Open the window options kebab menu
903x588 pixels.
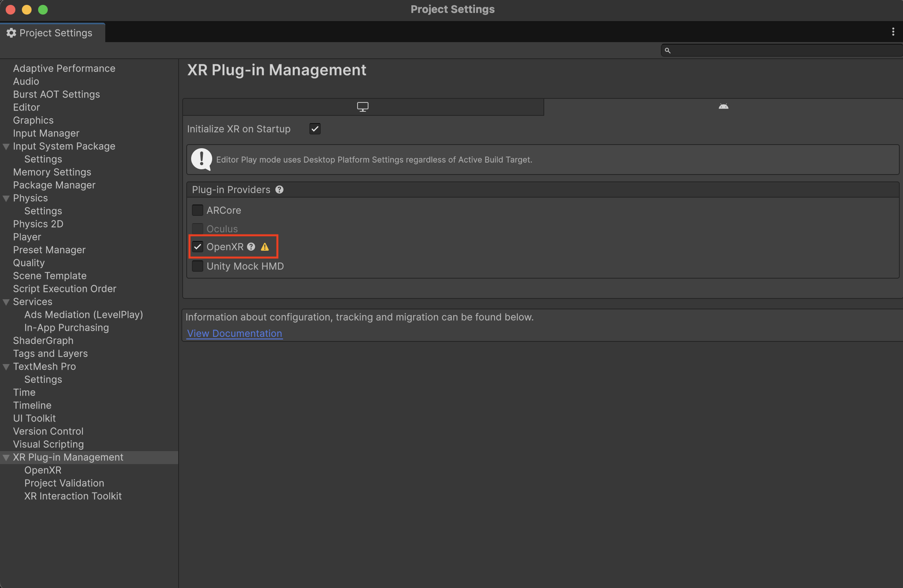coord(892,32)
